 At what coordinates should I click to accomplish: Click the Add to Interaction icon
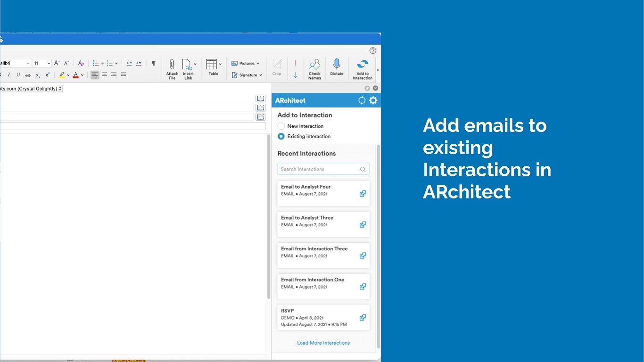point(363,64)
